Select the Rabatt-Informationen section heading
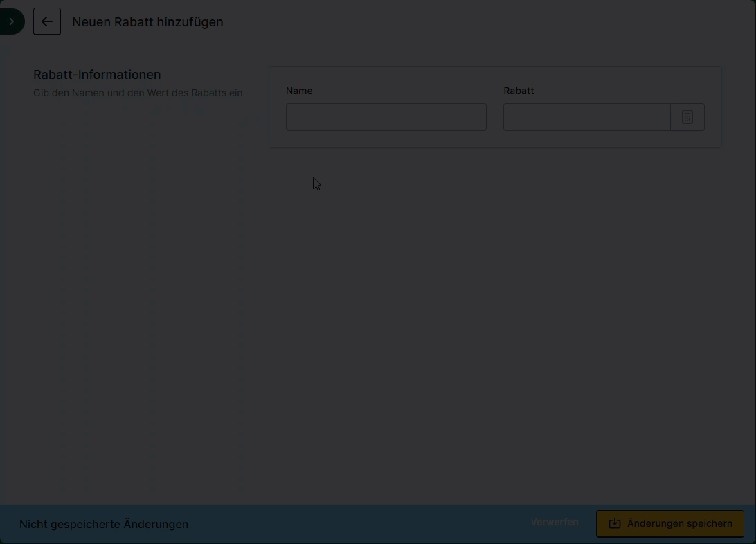 pos(97,75)
